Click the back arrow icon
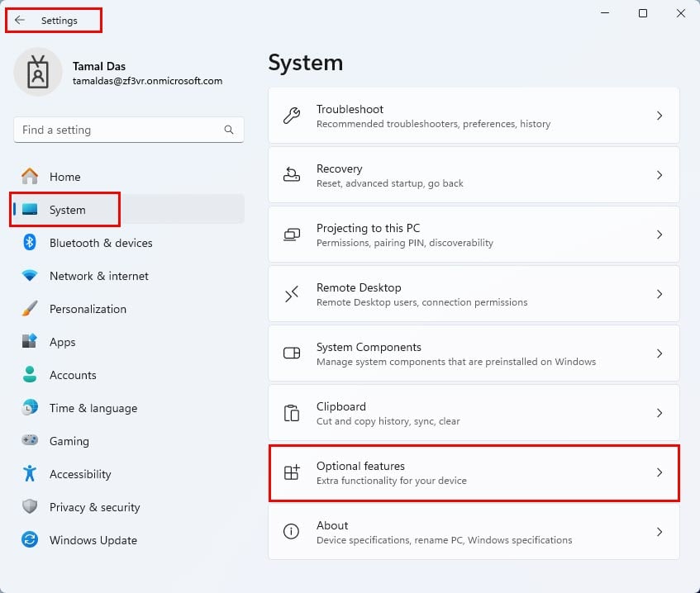 [x=20, y=21]
